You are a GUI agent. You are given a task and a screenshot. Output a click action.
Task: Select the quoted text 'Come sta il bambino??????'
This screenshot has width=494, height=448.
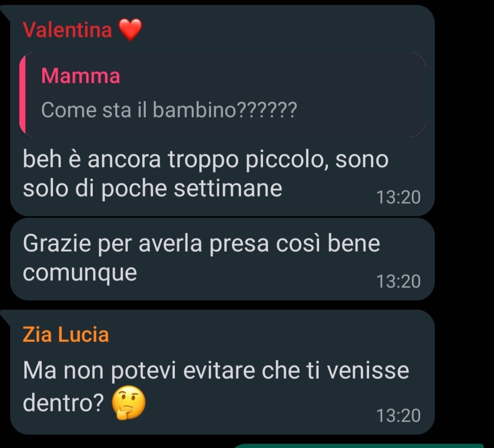(x=169, y=110)
